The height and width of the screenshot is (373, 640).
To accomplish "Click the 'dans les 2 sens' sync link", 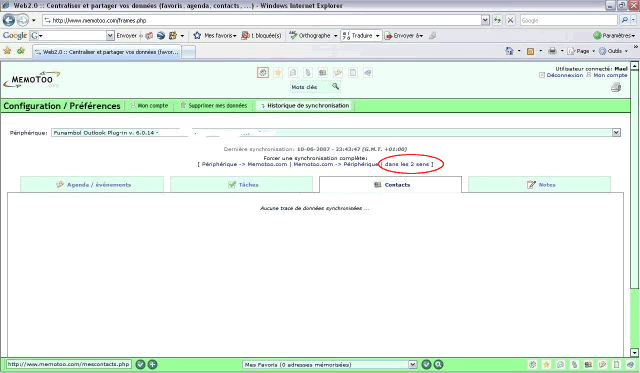I will coord(407,164).
